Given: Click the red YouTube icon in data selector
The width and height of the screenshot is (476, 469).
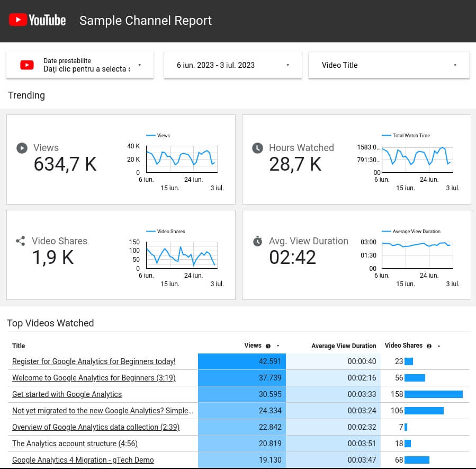Looking at the screenshot, I should (27, 65).
